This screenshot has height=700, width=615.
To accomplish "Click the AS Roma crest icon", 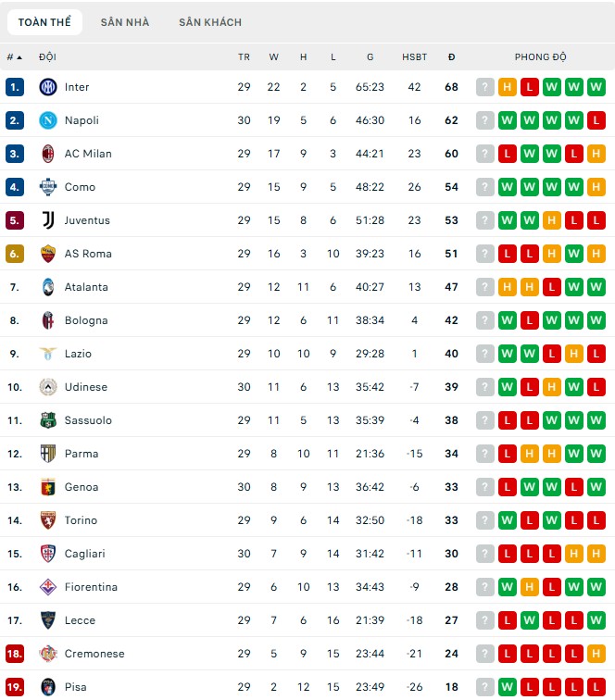I will click(x=48, y=254).
